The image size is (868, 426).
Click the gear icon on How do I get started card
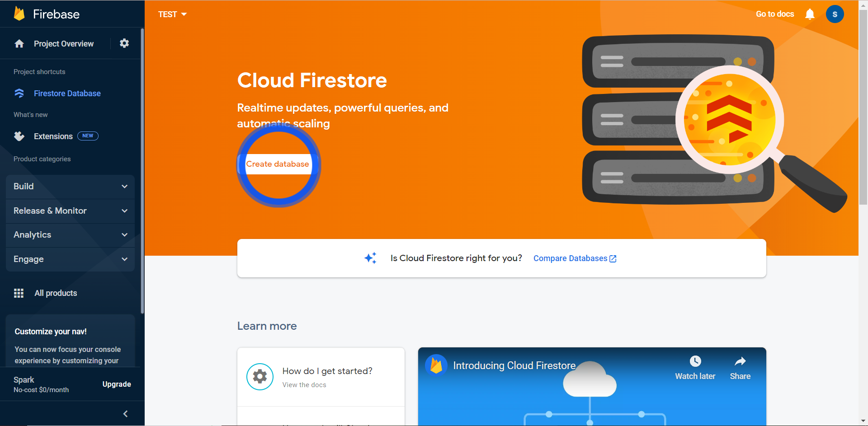(x=260, y=376)
